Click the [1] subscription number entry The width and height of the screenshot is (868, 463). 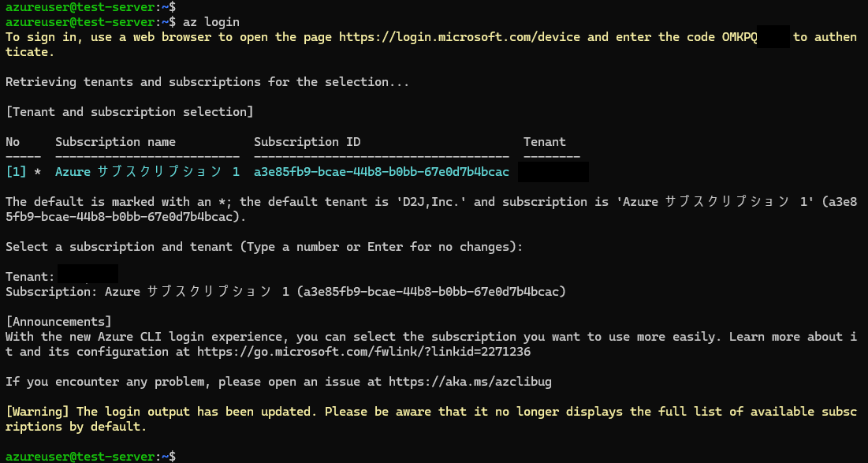16,172
